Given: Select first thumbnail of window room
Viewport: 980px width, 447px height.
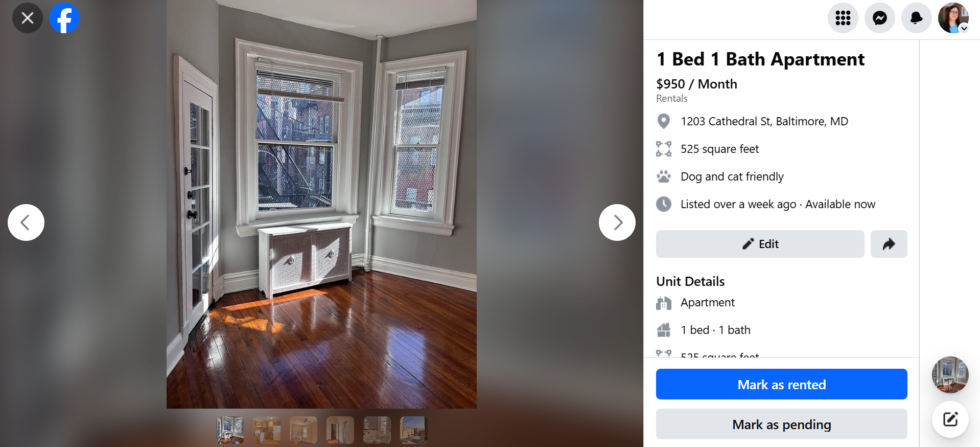Looking at the screenshot, I should [230, 430].
